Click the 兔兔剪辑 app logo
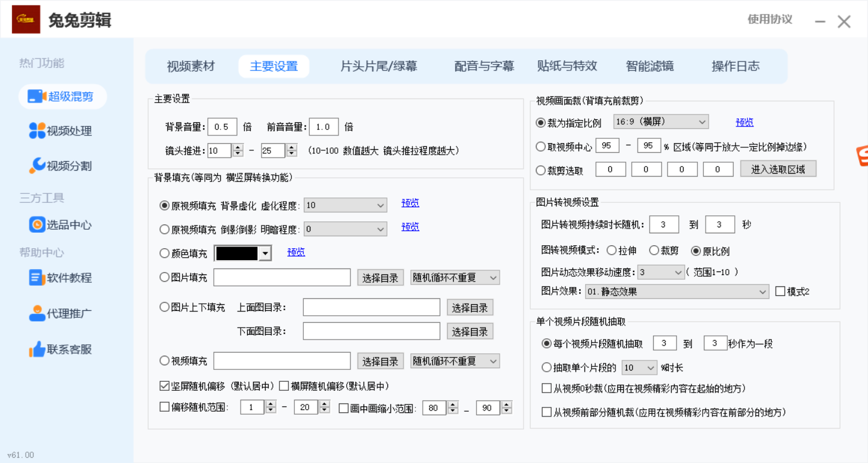 [x=26, y=20]
